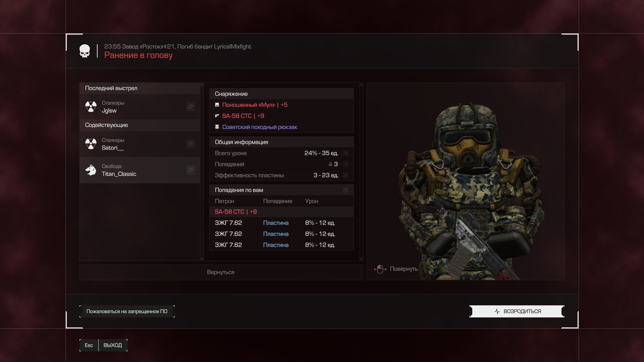
Task: Click Содействующие section header
Action: [x=140, y=125]
